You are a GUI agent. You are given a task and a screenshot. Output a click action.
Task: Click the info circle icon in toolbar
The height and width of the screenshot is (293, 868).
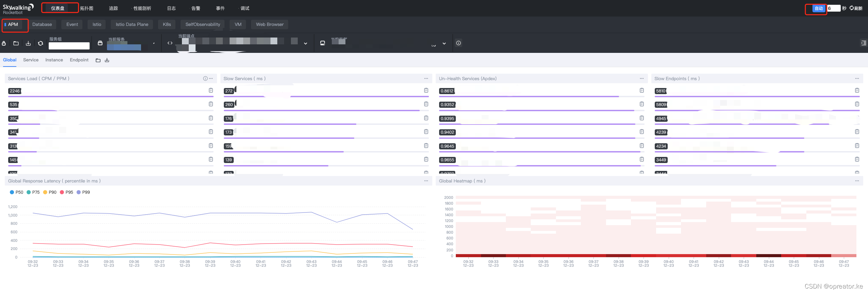[459, 43]
